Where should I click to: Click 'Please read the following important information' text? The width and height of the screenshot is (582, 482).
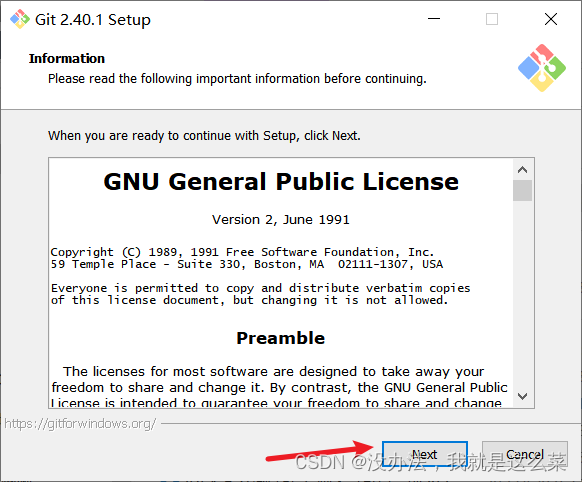[237, 79]
